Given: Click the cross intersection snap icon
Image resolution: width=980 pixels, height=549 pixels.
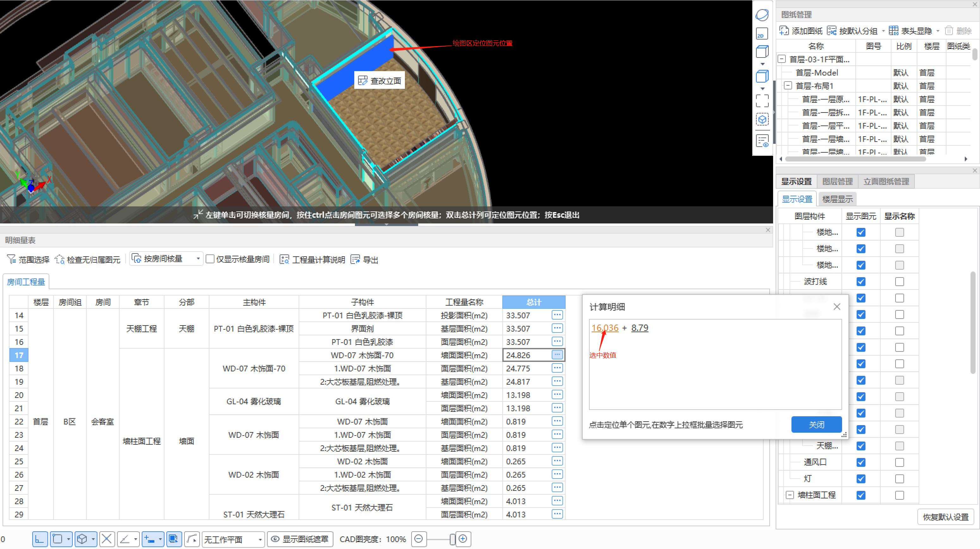Looking at the screenshot, I should (x=107, y=539).
